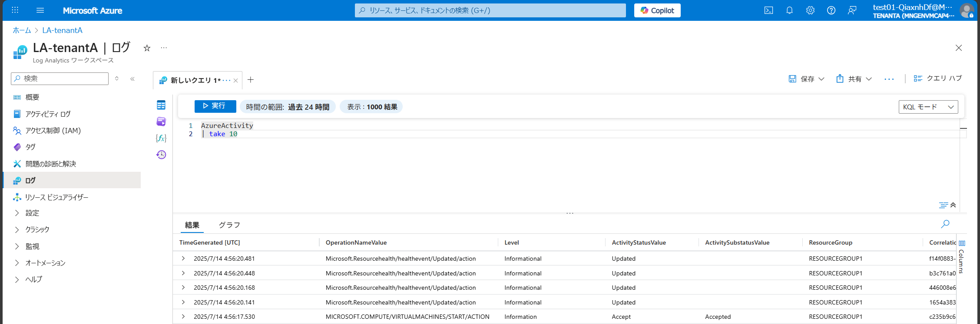Open the KQL モード dropdown
Viewport: 980px width, 324px height.
coord(928,107)
